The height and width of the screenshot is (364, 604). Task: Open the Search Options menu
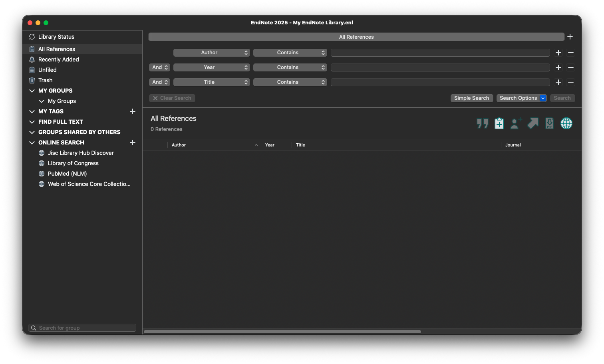[x=521, y=98]
